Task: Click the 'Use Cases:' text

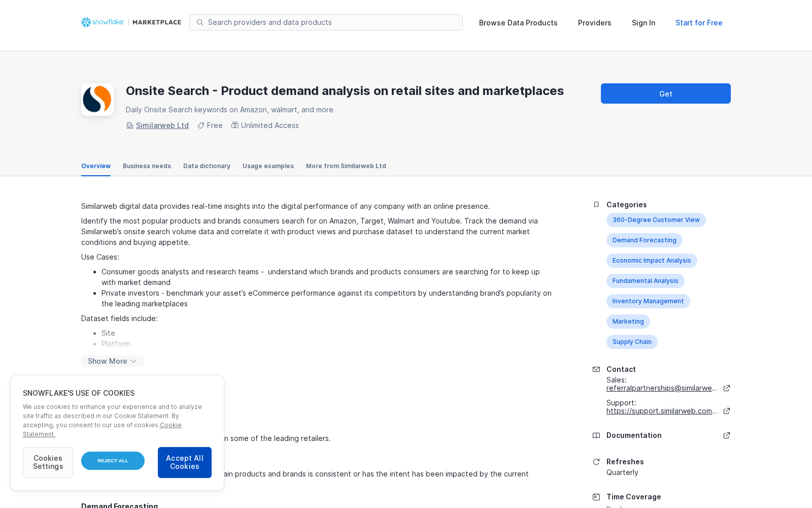Action: (x=100, y=257)
